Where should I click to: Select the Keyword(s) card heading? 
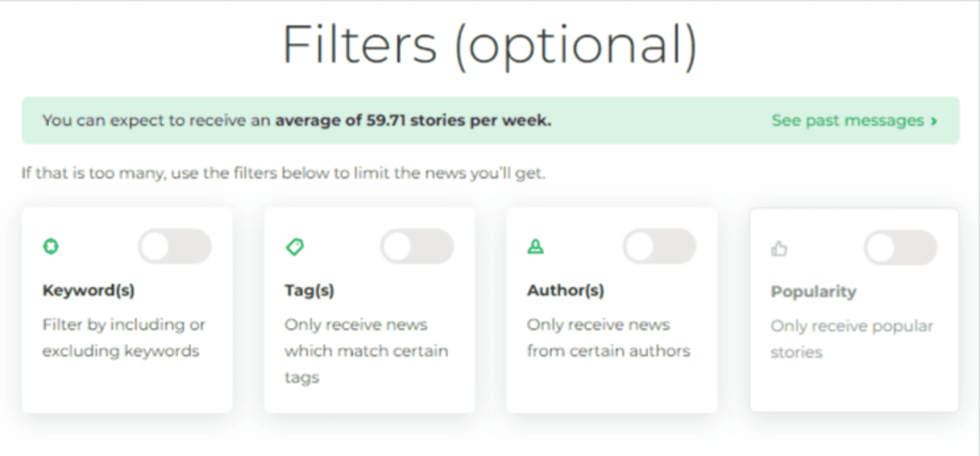coord(89,290)
